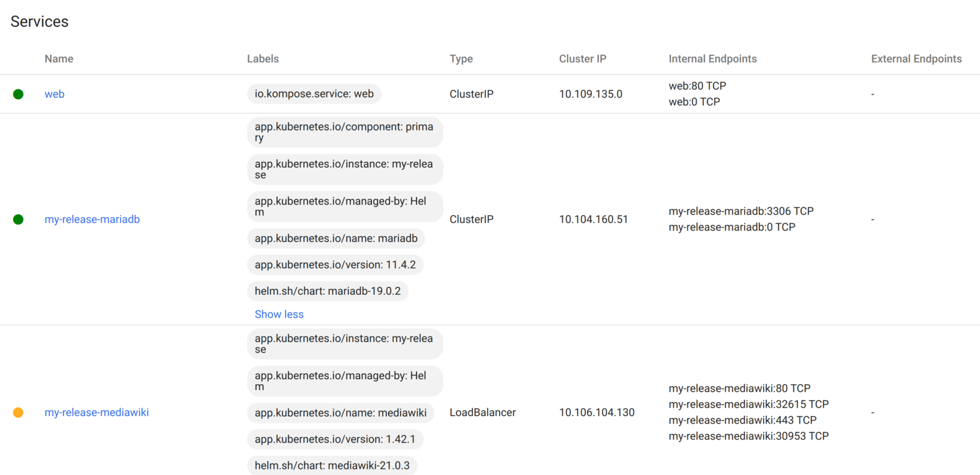Click the External Endpoints column header
The image size is (980, 475).
click(916, 59)
